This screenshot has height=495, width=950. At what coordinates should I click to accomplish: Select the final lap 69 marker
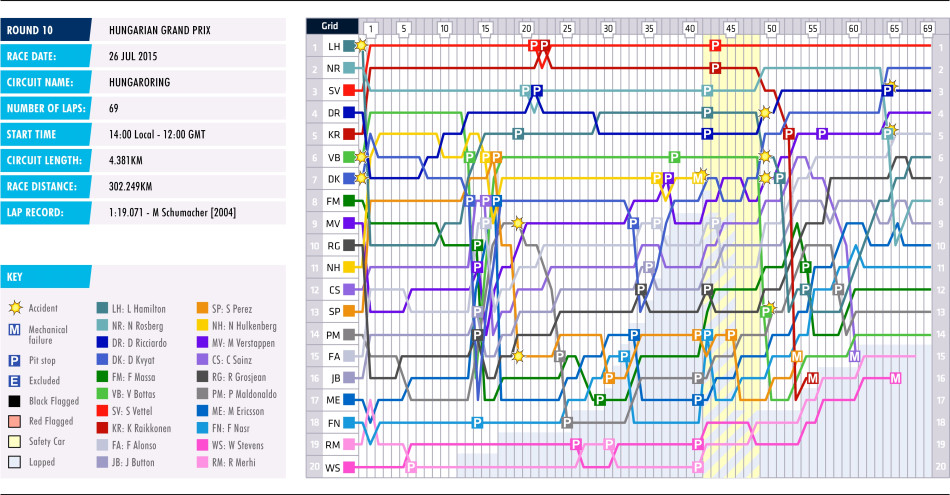[928, 28]
